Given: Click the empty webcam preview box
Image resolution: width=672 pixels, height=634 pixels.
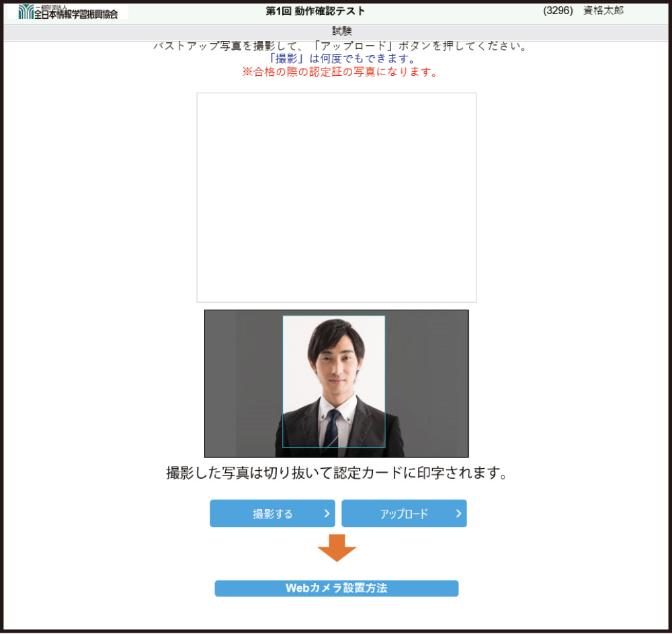Looking at the screenshot, I should 337,197.
